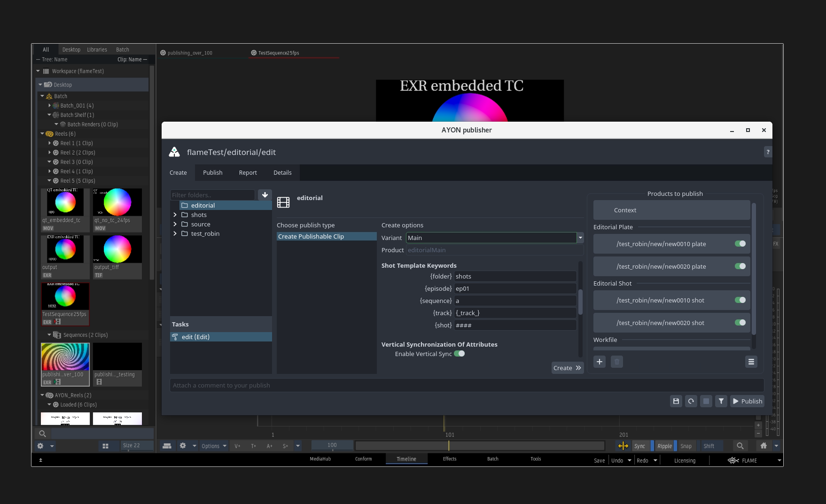Click the film strip icon beside the editorial heading
Screen dimensions: 826x504
283,202
